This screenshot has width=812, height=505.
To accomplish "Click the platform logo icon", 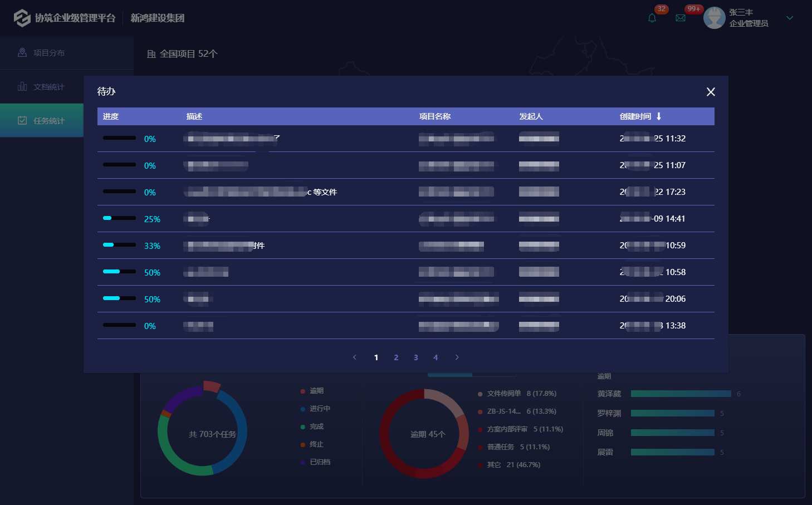I will 22,18.
